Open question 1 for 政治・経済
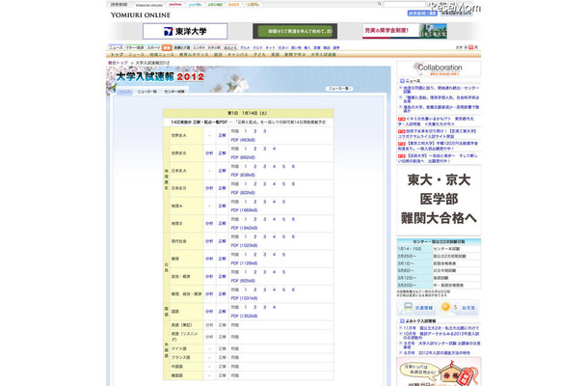The width and height of the screenshot is (588, 386). [x=246, y=272]
